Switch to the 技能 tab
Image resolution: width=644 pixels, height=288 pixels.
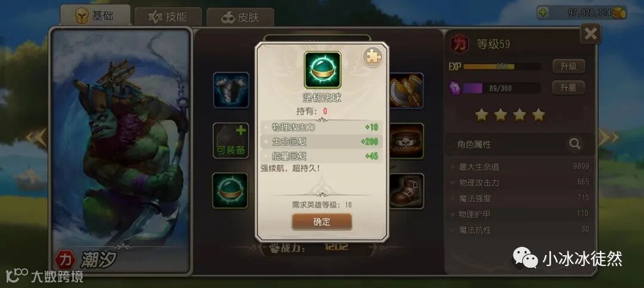(168, 17)
